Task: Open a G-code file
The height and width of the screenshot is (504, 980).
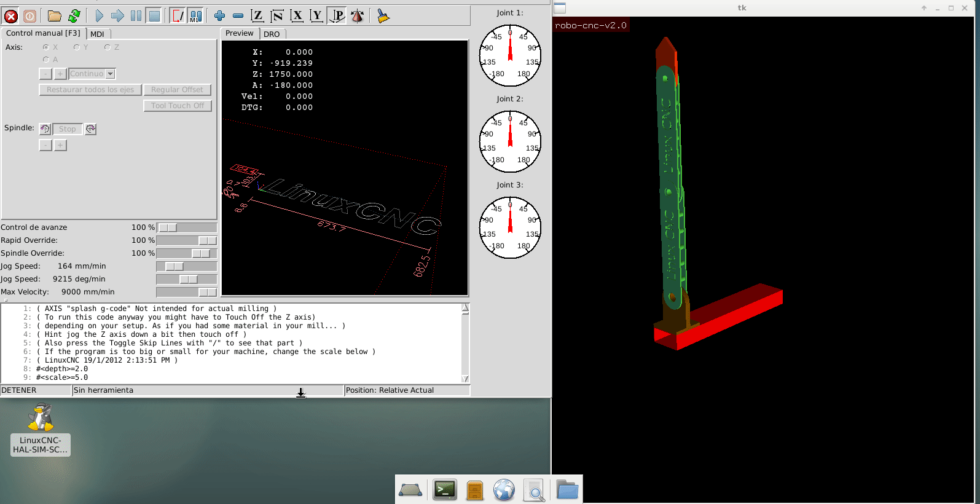Action: pos(55,16)
